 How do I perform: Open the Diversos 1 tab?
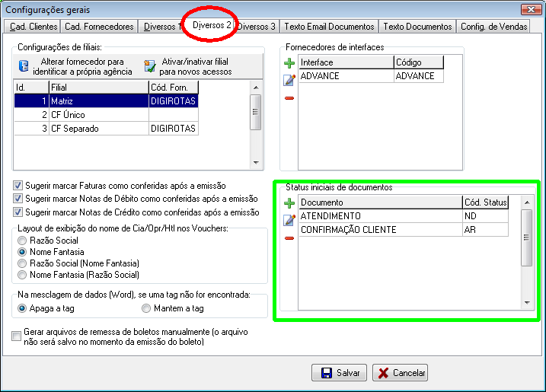coord(160,27)
